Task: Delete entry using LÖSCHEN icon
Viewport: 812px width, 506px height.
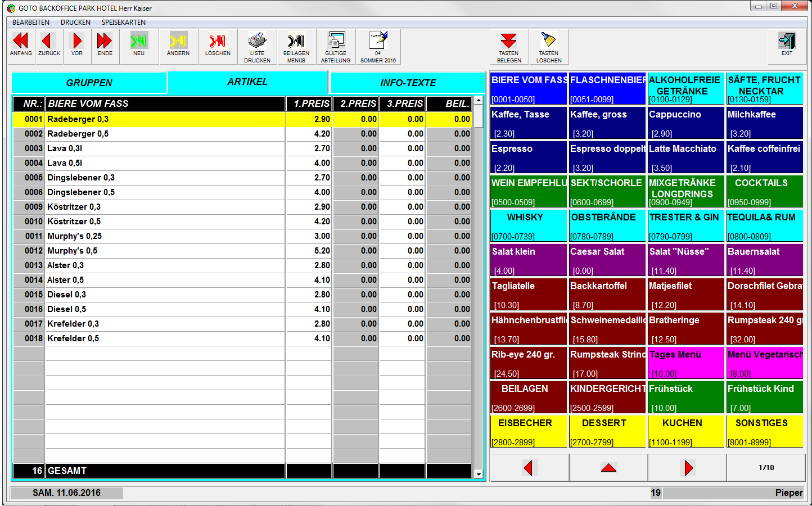Action: [x=218, y=42]
